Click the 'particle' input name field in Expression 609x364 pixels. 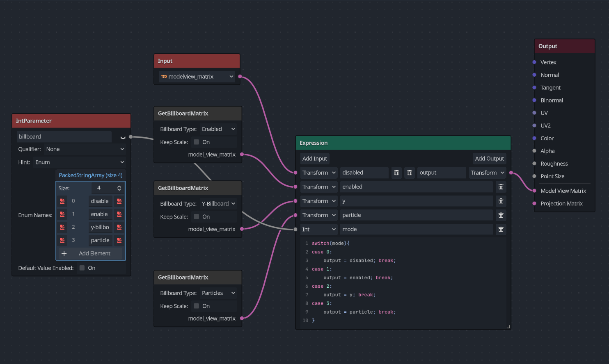(416, 215)
